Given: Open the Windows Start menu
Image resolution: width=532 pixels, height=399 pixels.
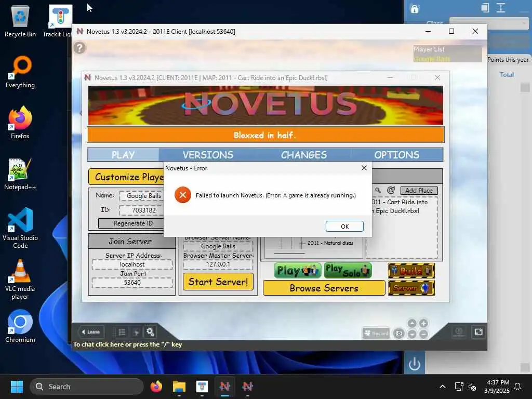Looking at the screenshot, I should [x=17, y=387].
